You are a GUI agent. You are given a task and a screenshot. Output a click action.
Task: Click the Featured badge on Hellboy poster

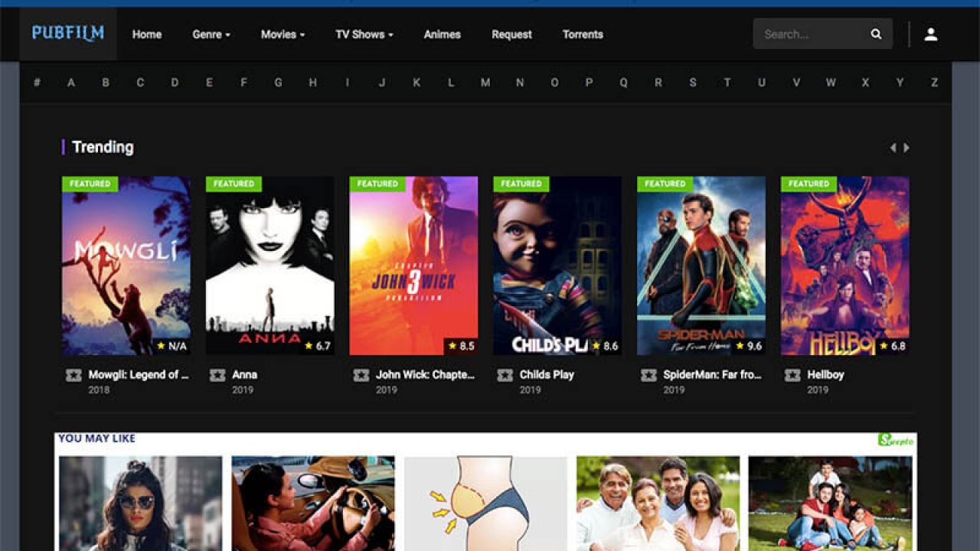tap(808, 184)
